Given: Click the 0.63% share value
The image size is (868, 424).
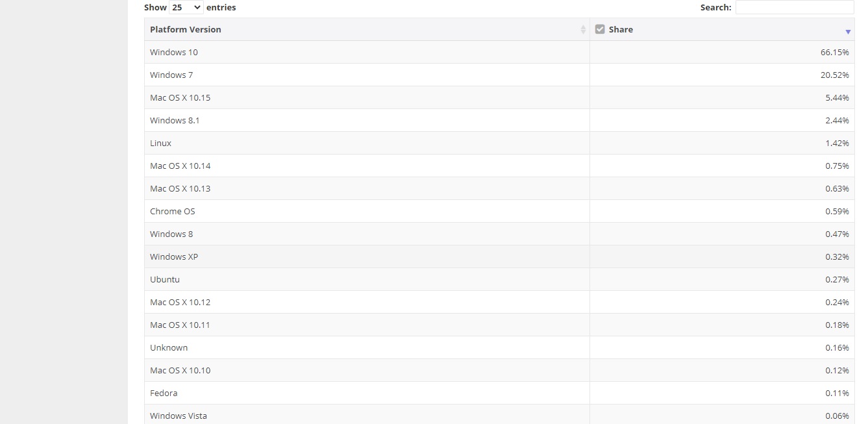Looking at the screenshot, I should click(x=837, y=188).
